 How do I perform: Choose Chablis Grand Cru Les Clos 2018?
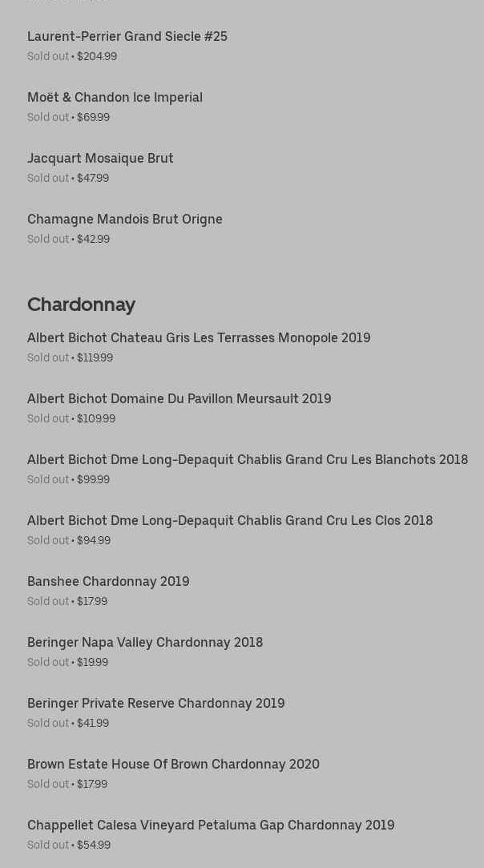pos(230,520)
